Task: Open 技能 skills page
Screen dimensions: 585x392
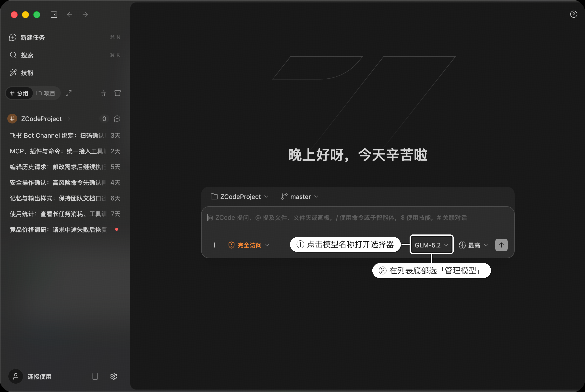Action: click(x=64, y=73)
